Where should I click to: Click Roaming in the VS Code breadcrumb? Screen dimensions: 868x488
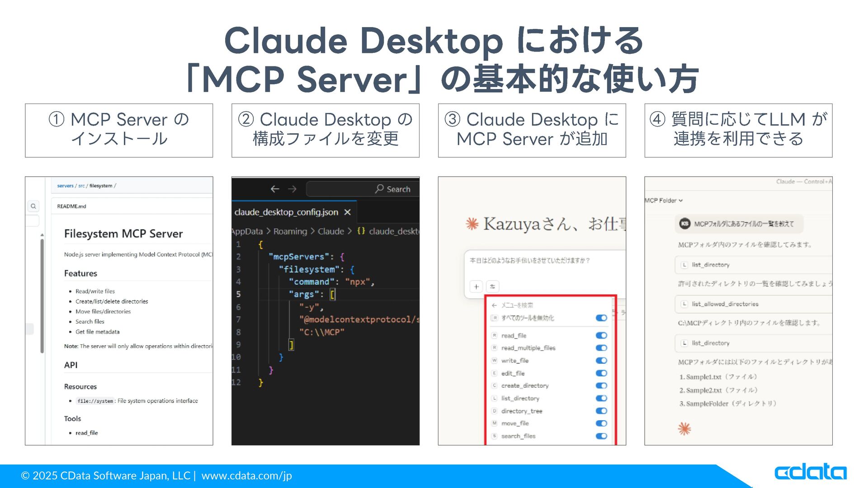coord(290,231)
